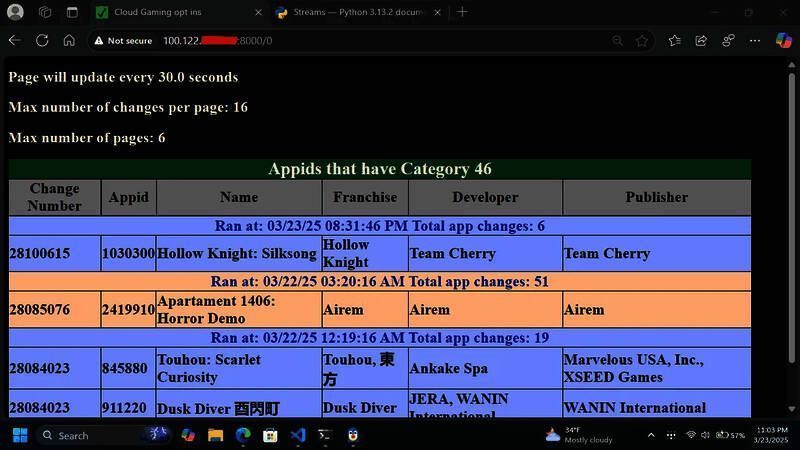Screen dimensions: 800x450
Task: Launch Visual Studio Code from taskbar
Action: [x=297, y=435]
